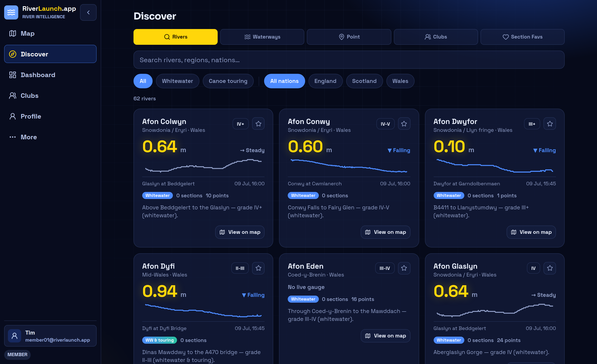Filter by Whitewater chip
The width and height of the screenshot is (597, 364).
[x=177, y=81]
